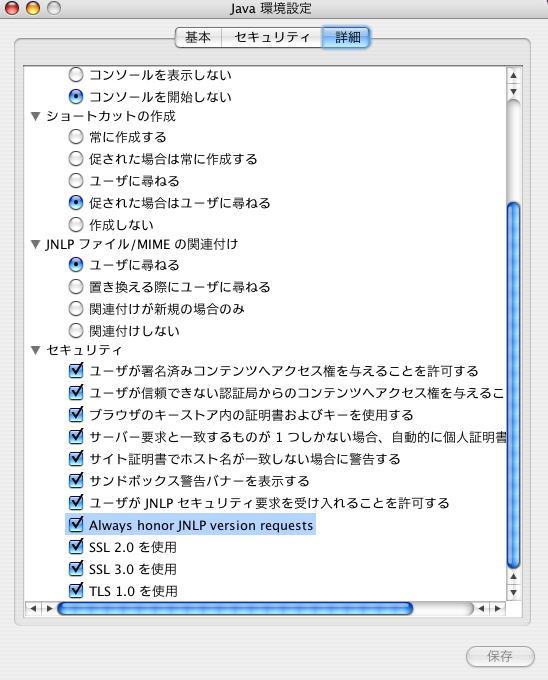Collapse the ショートカットの作成 section
The height and width of the screenshot is (680, 548).
click(36, 116)
